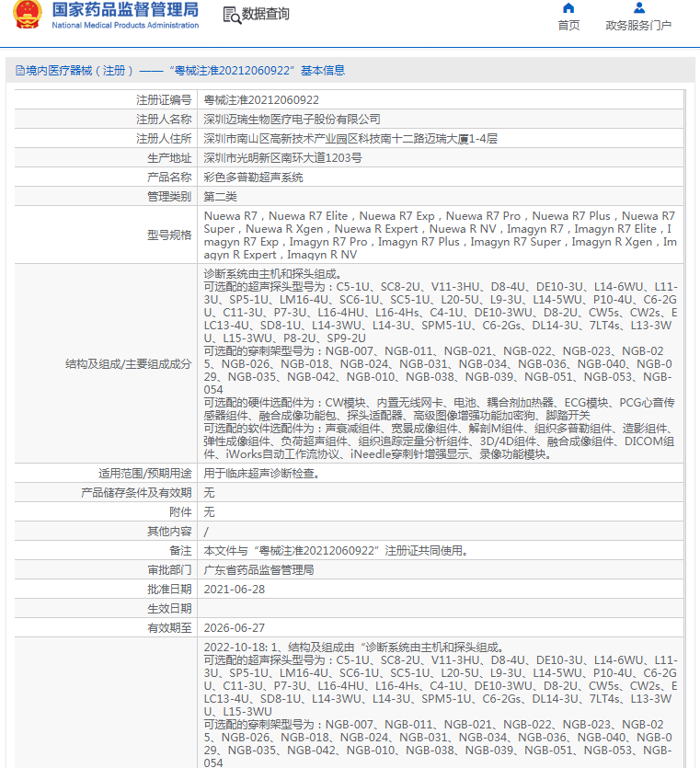Select the 注册证编号 label cell

tap(105, 100)
